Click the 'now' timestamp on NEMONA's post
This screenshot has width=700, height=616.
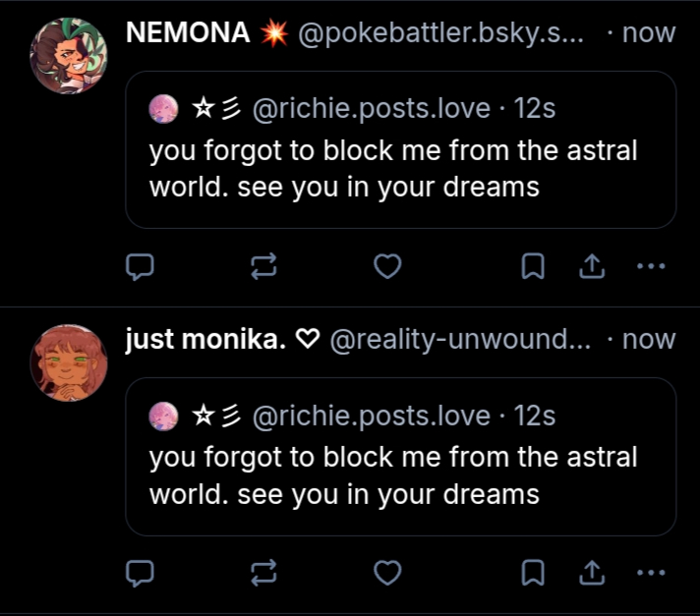point(649,32)
